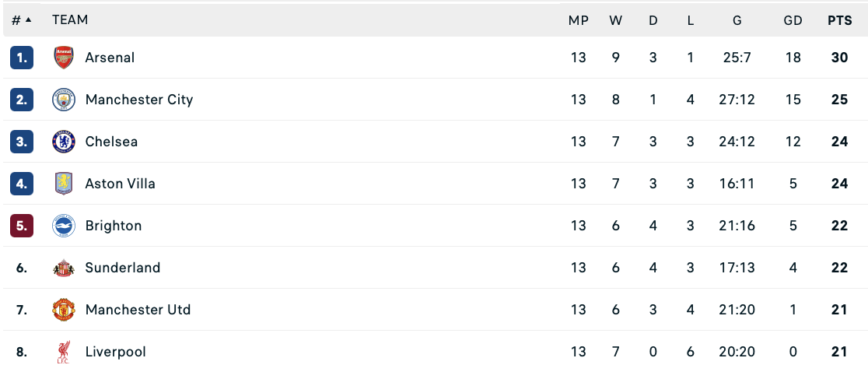Click the blue rank 1 position badge

point(22,58)
